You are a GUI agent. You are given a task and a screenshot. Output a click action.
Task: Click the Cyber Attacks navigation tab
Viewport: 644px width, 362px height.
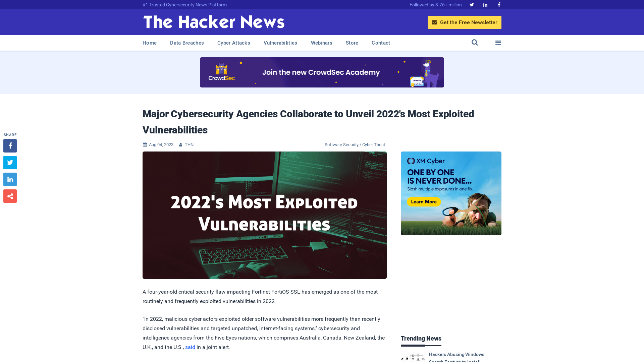[233, 43]
